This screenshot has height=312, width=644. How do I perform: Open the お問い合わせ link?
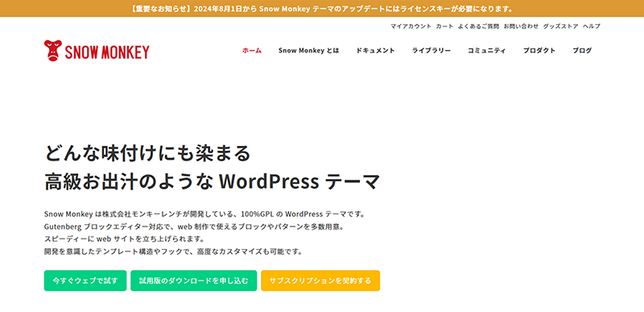coord(521,27)
